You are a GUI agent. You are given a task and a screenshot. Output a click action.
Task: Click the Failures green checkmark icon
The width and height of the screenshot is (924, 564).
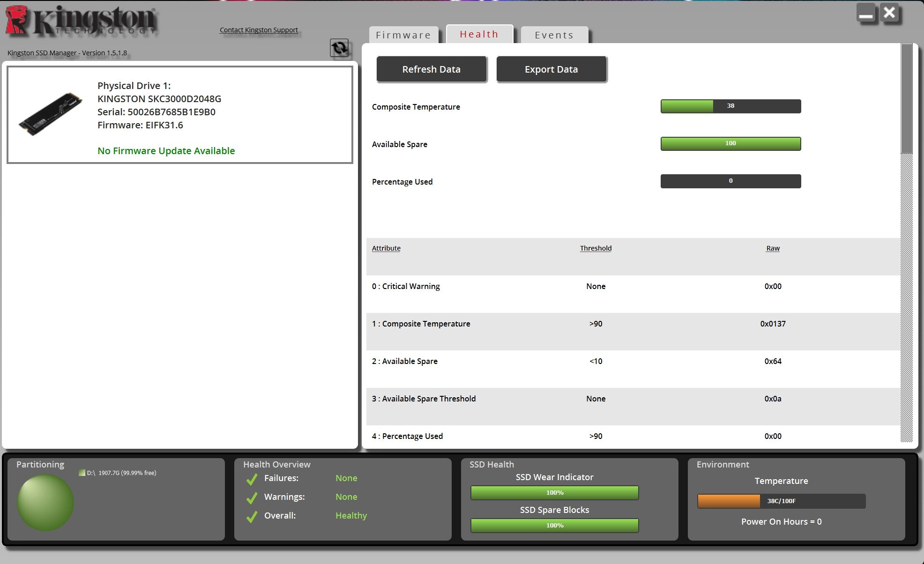point(252,479)
